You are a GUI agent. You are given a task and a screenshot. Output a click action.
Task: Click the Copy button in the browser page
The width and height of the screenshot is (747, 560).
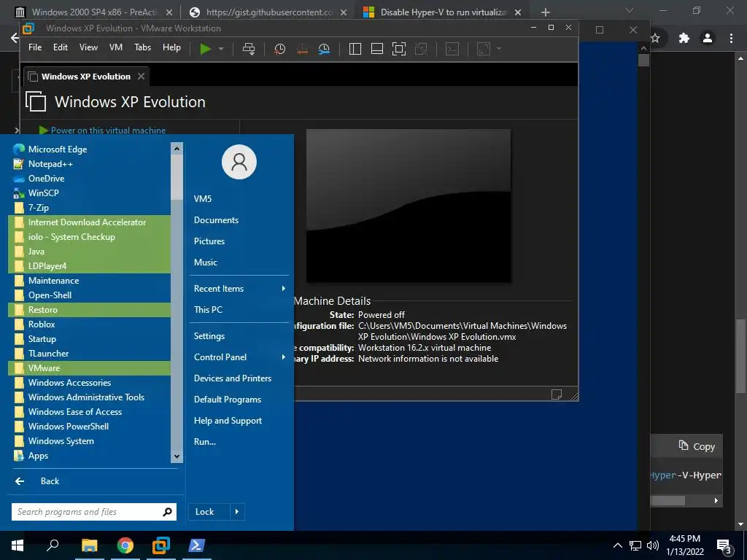pos(697,446)
